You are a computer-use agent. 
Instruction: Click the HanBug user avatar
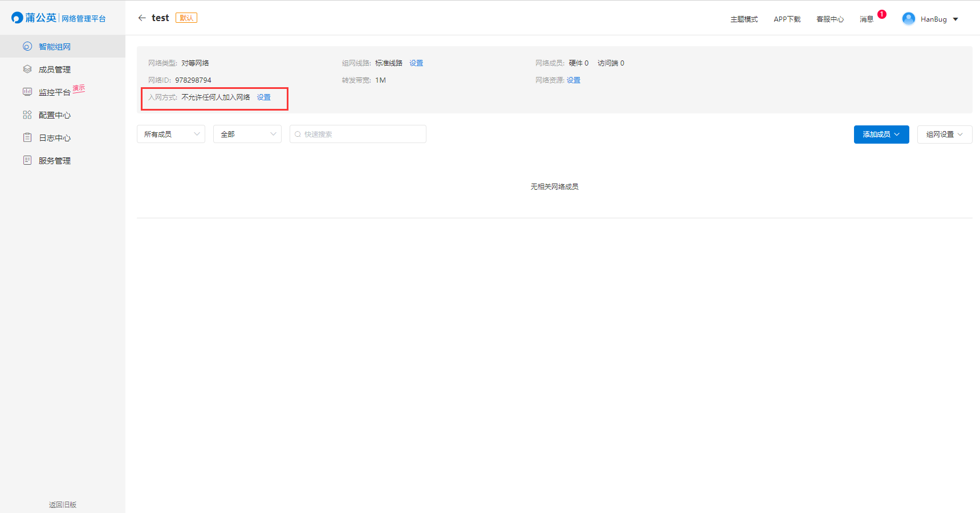click(909, 19)
